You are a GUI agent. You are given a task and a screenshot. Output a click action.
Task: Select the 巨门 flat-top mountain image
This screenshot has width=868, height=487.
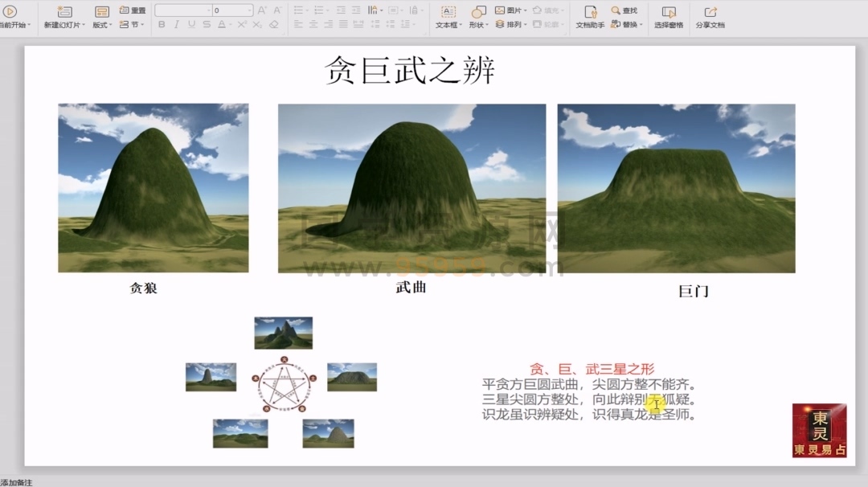click(x=677, y=188)
